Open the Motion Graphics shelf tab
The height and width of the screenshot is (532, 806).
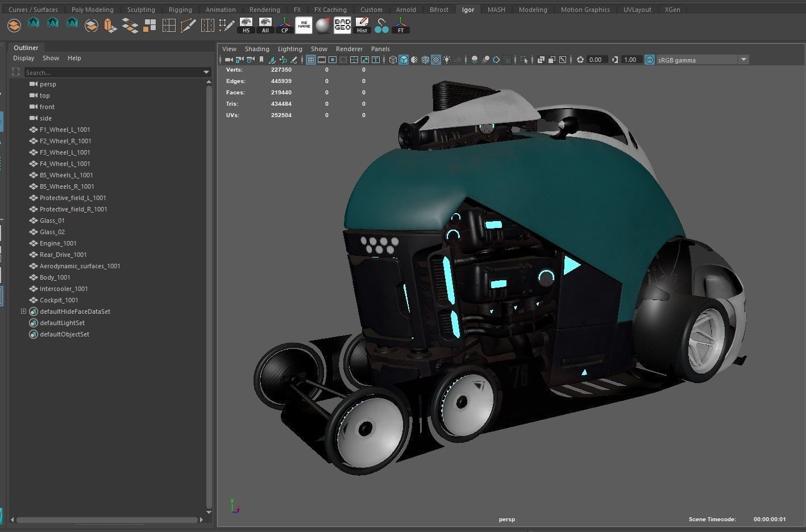point(585,10)
